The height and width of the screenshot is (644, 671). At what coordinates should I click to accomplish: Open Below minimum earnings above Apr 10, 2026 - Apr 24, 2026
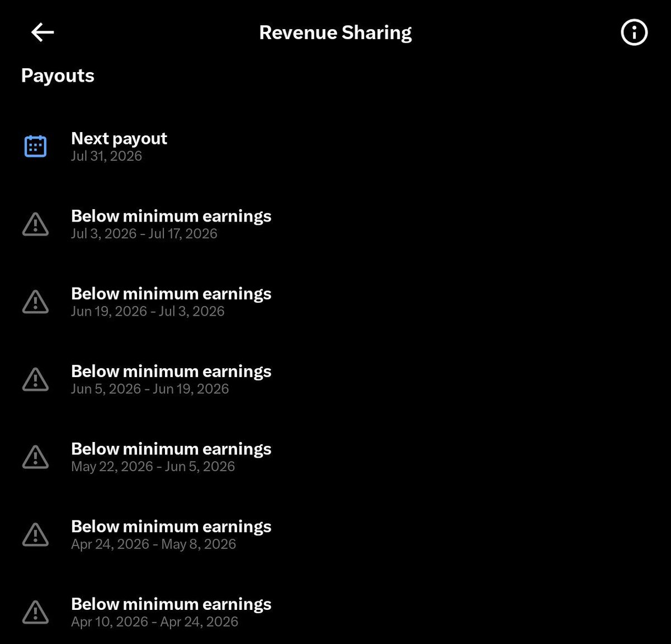[x=171, y=604]
